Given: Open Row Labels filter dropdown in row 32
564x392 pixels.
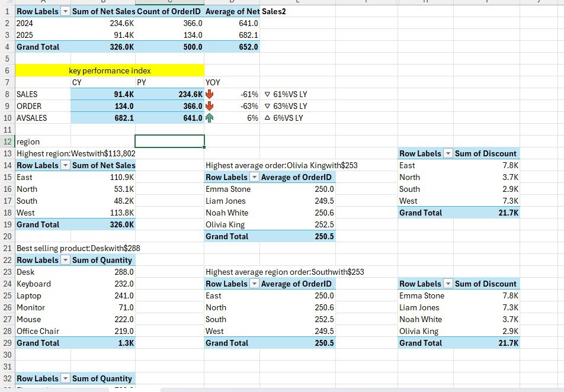Looking at the screenshot, I should tap(65, 378).
